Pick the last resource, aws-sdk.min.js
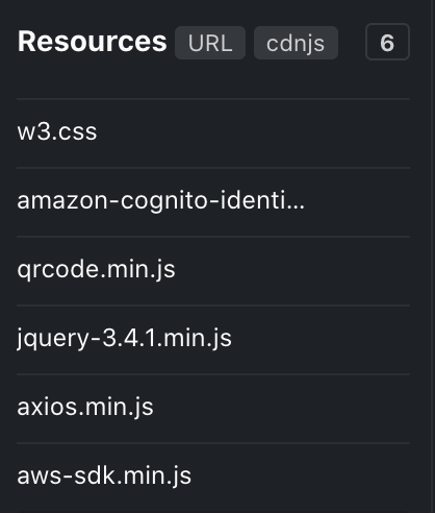The image size is (435, 514). 213,477
